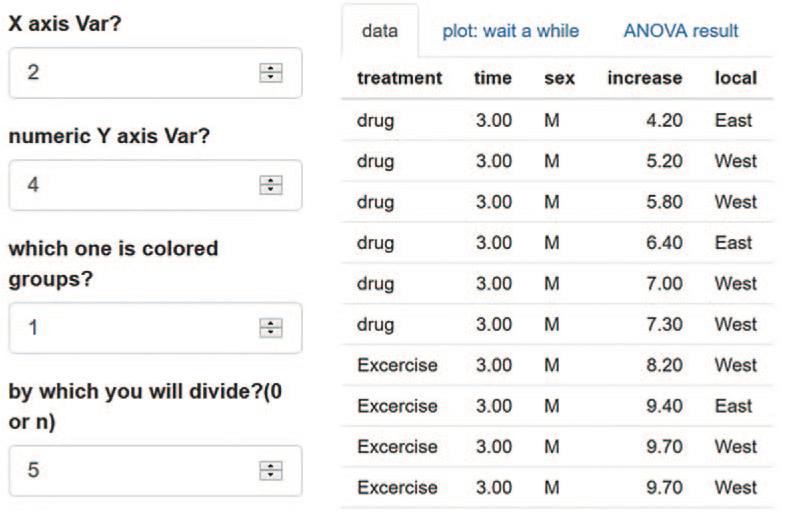
Task: Click the Excercise row with increase 9.40
Action: (557, 406)
